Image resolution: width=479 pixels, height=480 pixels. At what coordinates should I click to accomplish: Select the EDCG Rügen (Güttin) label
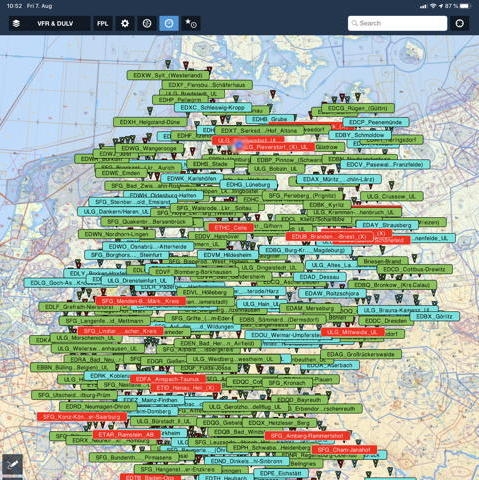[358, 108]
